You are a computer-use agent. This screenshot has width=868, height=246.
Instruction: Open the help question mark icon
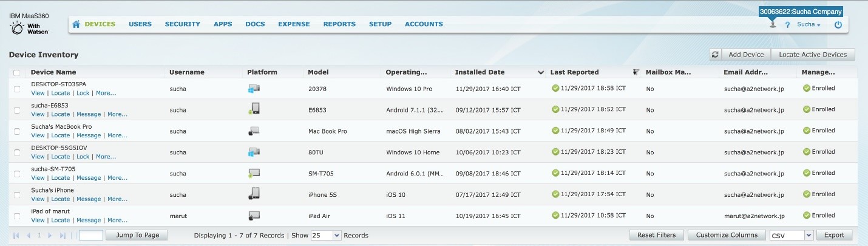(x=787, y=25)
